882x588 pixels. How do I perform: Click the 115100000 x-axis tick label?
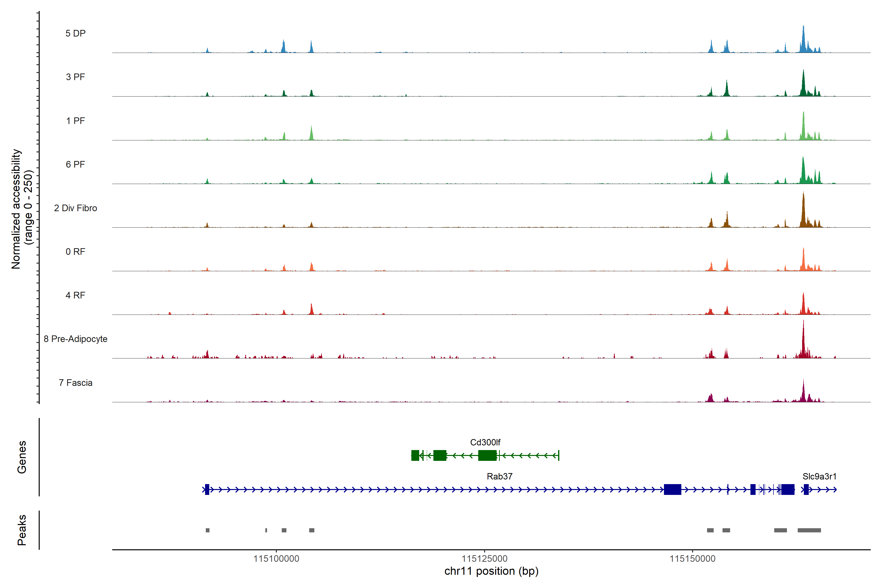click(x=276, y=559)
